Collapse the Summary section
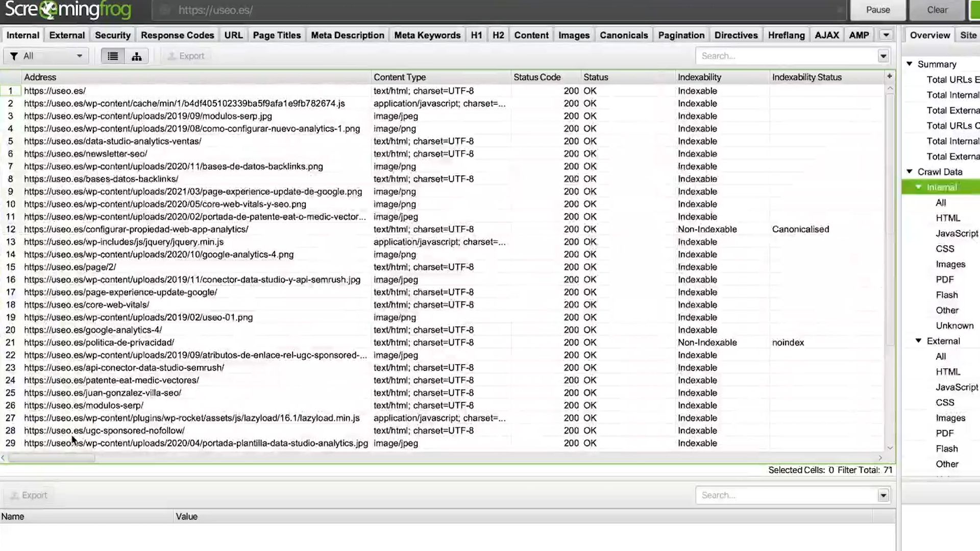This screenshot has height=551, width=980. coord(910,64)
